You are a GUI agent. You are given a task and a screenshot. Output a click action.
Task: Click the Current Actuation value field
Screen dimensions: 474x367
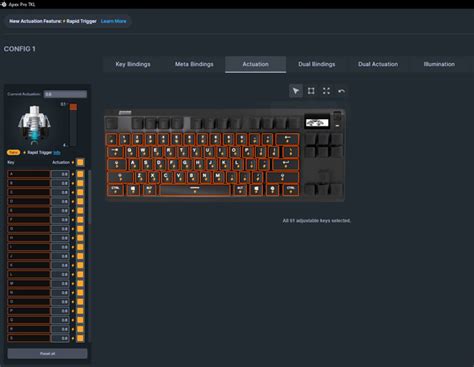tap(65, 94)
